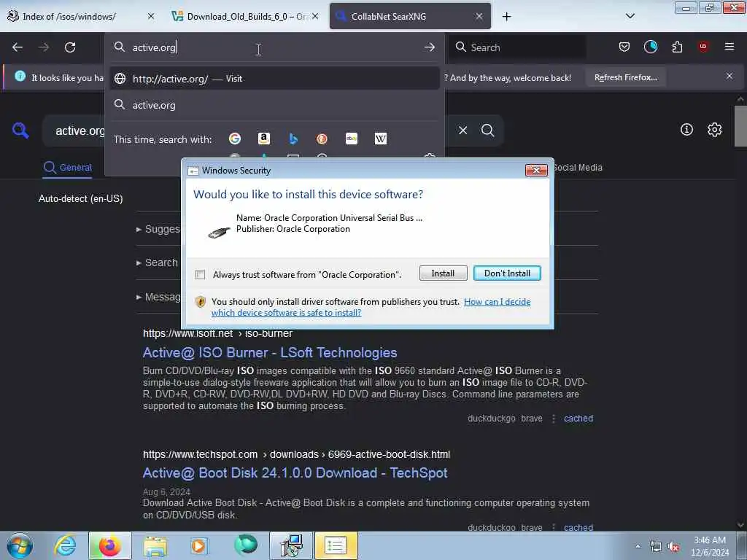Viewport: 747px width, 560px height.
Task: Open Active@ Boot Disk 24.1.0.0 Download result
Action: (x=295, y=472)
